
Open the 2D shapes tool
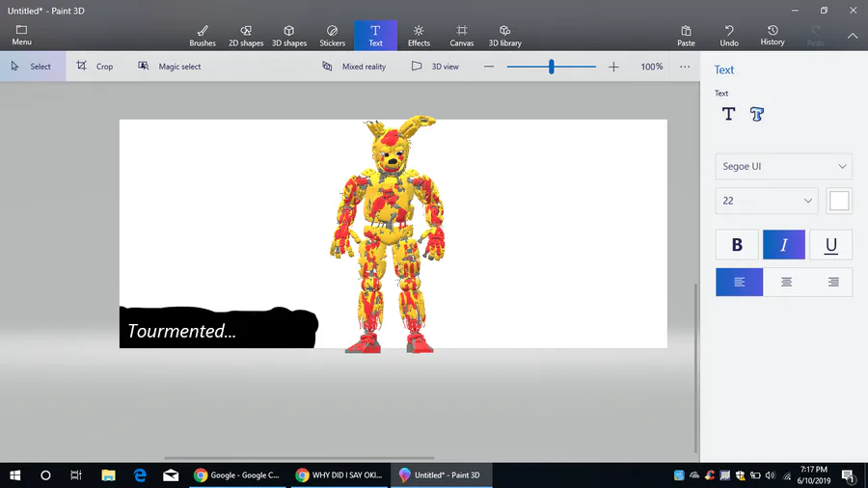(x=246, y=36)
